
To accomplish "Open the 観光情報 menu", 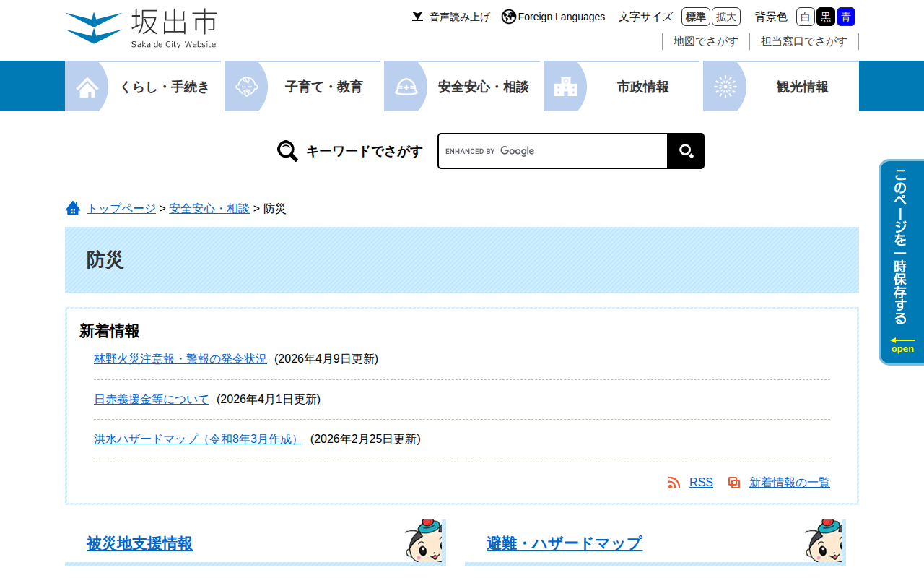I will tap(781, 87).
